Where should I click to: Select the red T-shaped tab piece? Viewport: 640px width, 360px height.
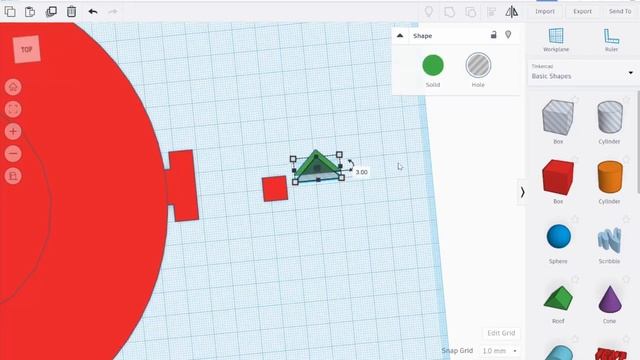(x=183, y=186)
